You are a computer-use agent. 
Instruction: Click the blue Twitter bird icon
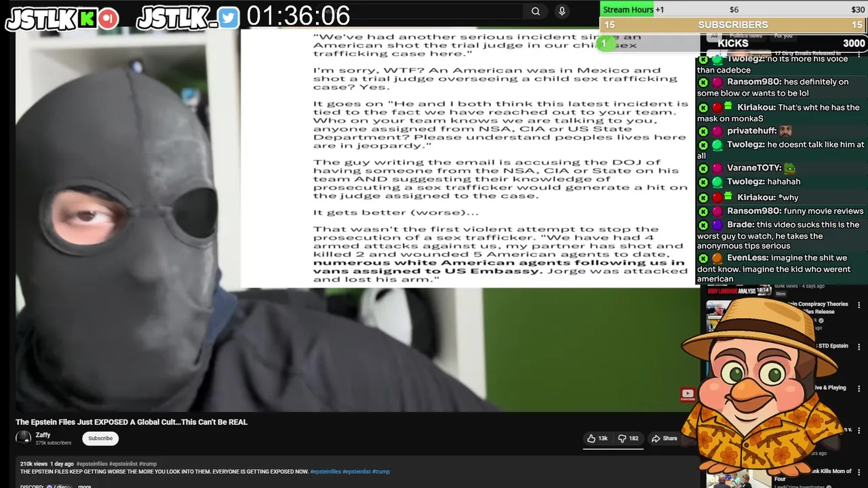229,18
